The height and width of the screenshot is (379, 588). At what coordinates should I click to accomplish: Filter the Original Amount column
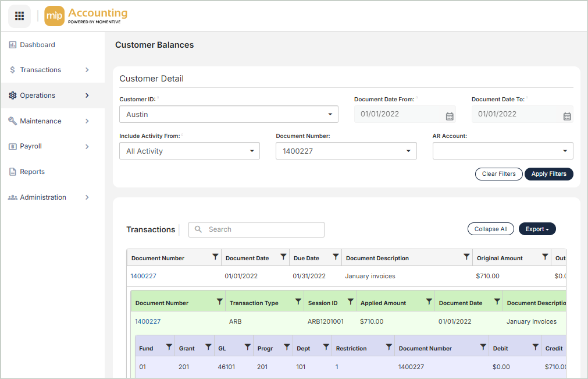coord(545,257)
